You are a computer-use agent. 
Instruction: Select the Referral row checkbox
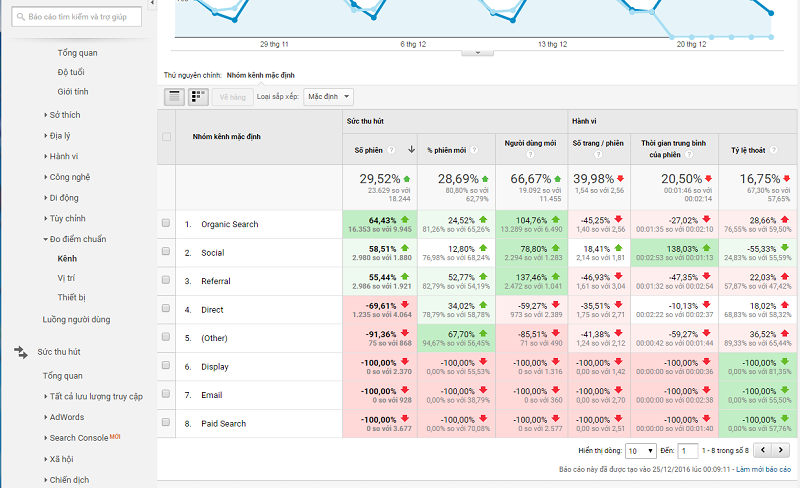[x=166, y=282]
